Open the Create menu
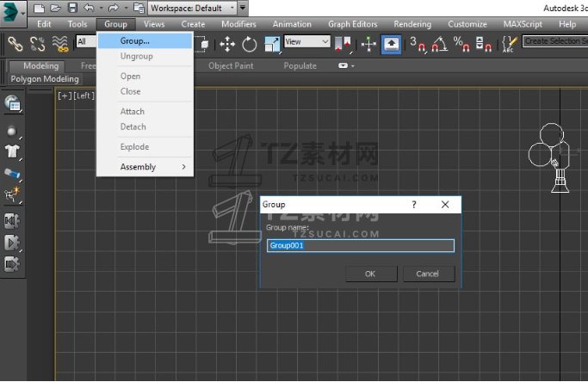 click(193, 24)
